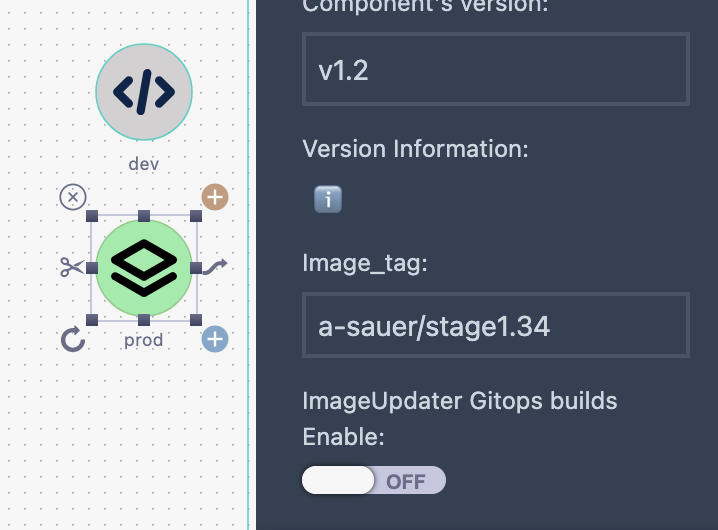Click the prod node label text
718x530 pixels.
(x=144, y=340)
